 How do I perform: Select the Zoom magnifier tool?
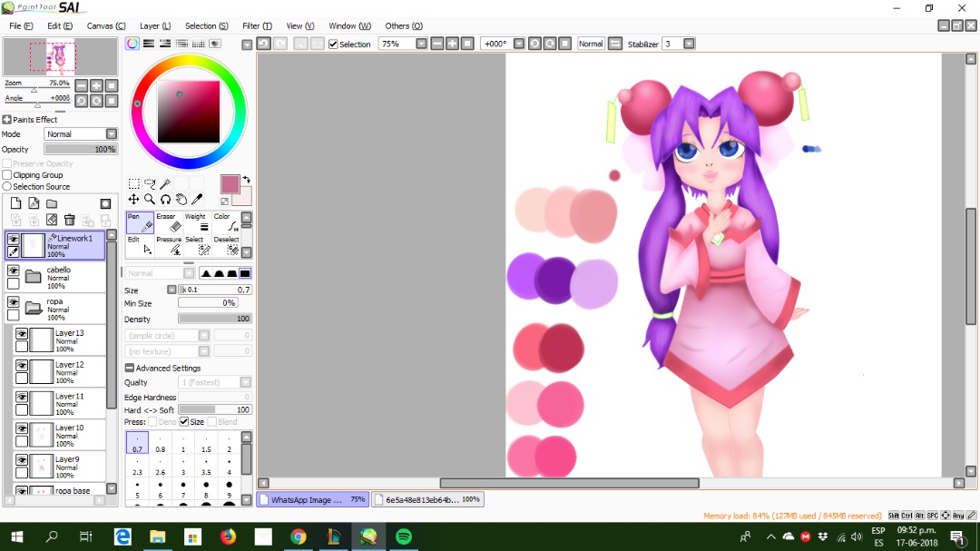tap(150, 199)
